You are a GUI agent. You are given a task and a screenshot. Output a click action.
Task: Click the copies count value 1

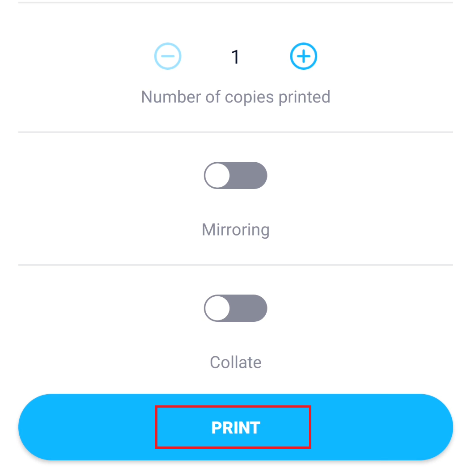tap(235, 57)
